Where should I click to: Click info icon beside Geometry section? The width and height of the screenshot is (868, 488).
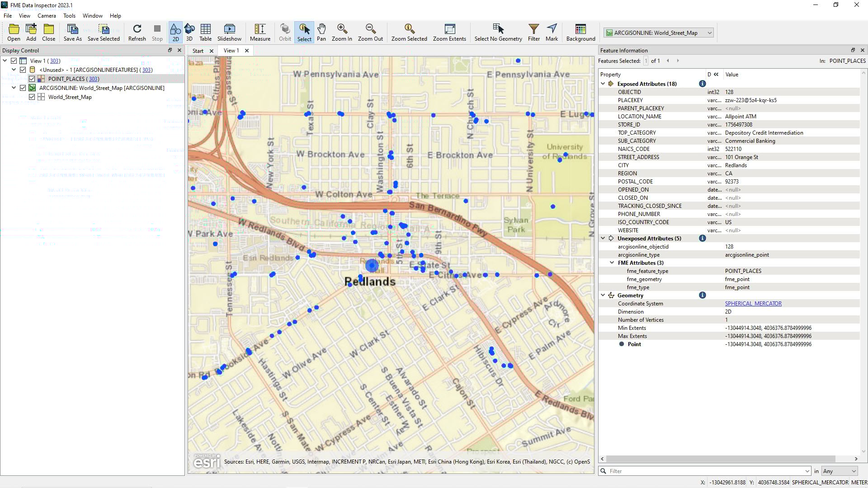(x=702, y=295)
